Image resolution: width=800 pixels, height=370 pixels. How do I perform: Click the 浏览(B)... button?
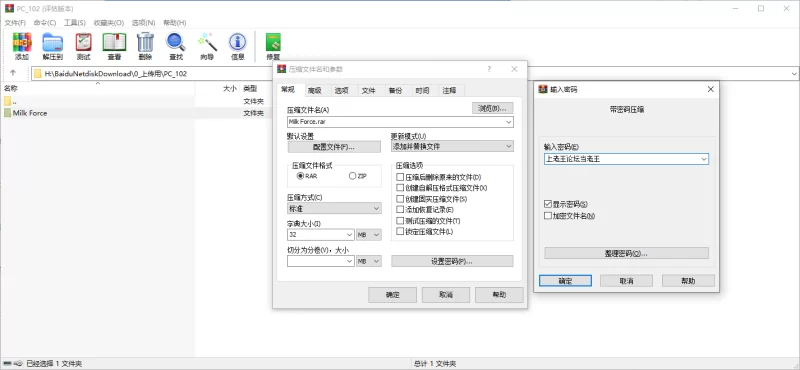point(492,108)
